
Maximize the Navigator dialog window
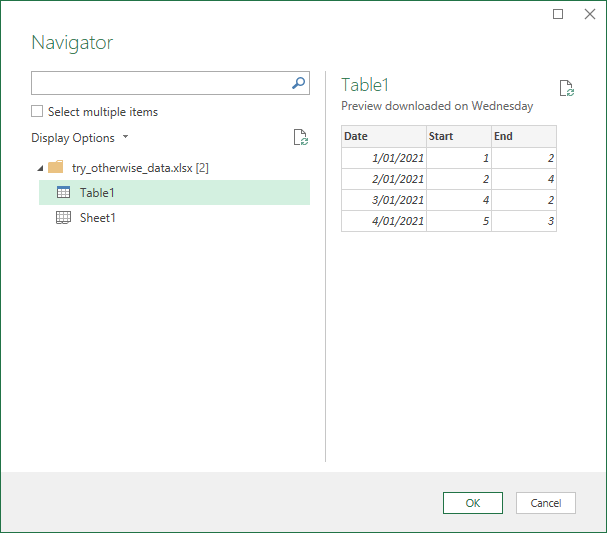(x=558, y=14)
